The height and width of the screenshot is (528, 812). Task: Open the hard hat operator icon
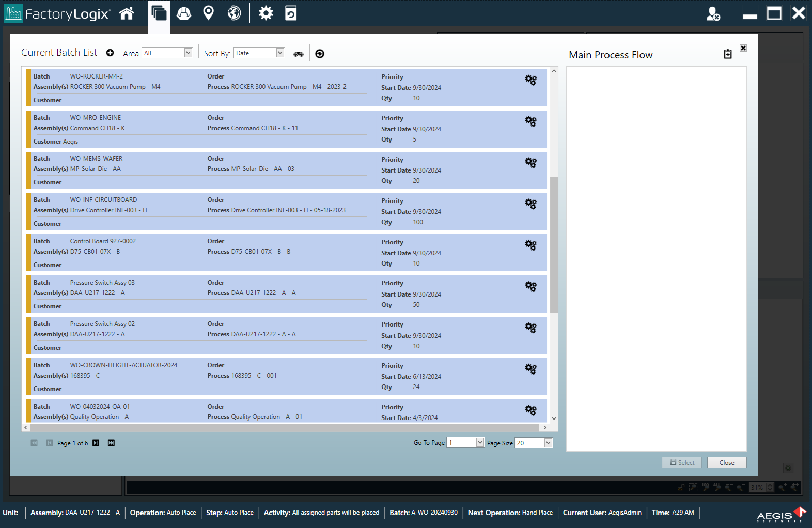click(184, 13)
